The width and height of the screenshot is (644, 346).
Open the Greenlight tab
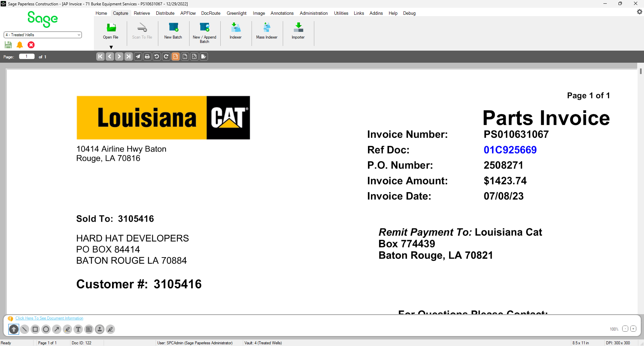236,13
